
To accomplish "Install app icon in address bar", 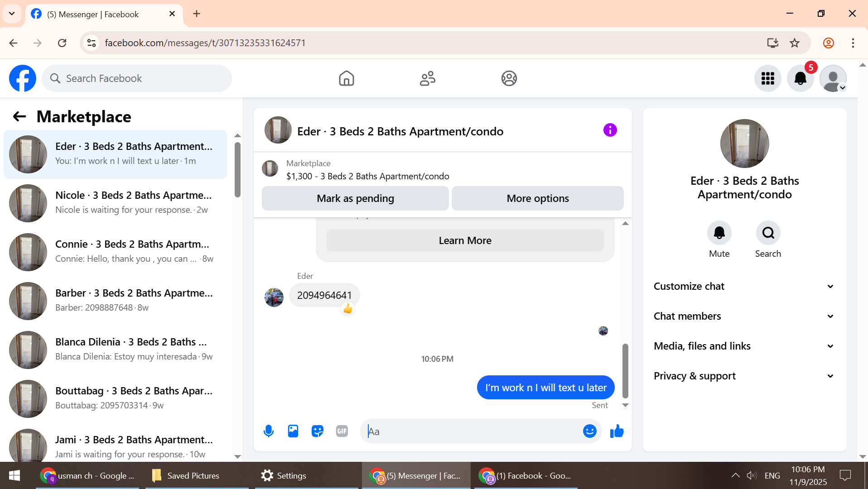I will (x=772, y=43).
